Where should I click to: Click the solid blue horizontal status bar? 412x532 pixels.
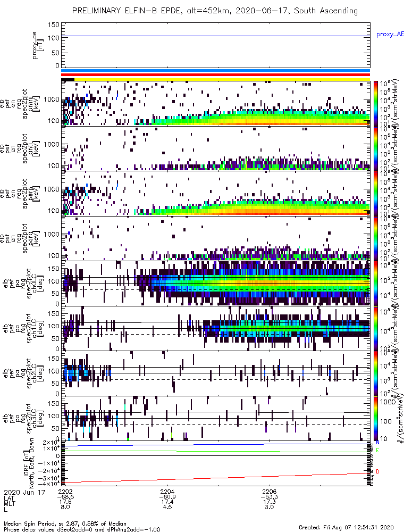(216, 70)
